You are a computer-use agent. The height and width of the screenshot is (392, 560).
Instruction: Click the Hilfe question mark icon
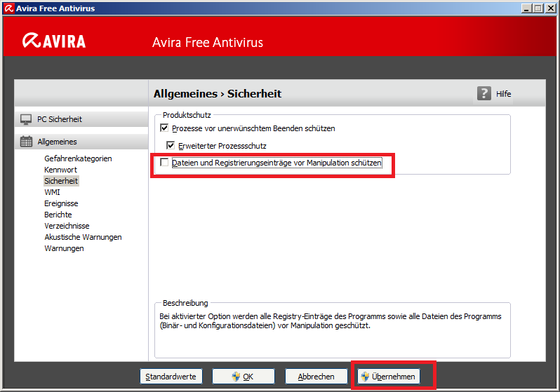484,93
